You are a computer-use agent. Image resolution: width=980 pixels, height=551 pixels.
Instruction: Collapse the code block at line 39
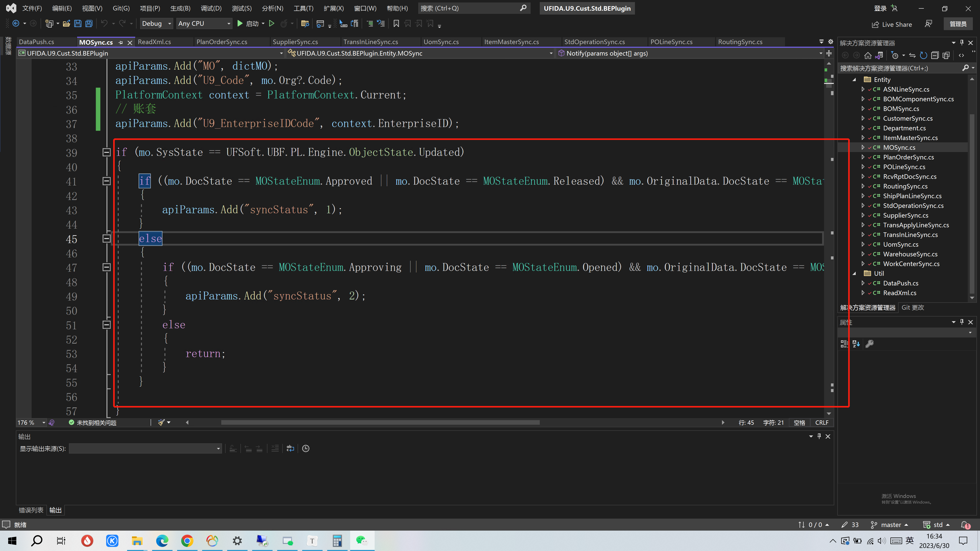click(106, 152)
